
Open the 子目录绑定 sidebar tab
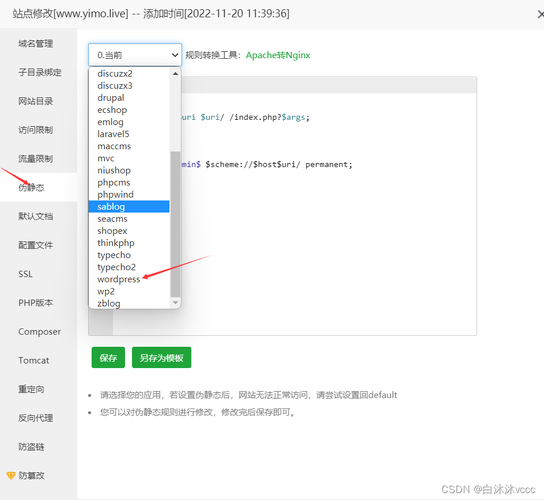40,72
